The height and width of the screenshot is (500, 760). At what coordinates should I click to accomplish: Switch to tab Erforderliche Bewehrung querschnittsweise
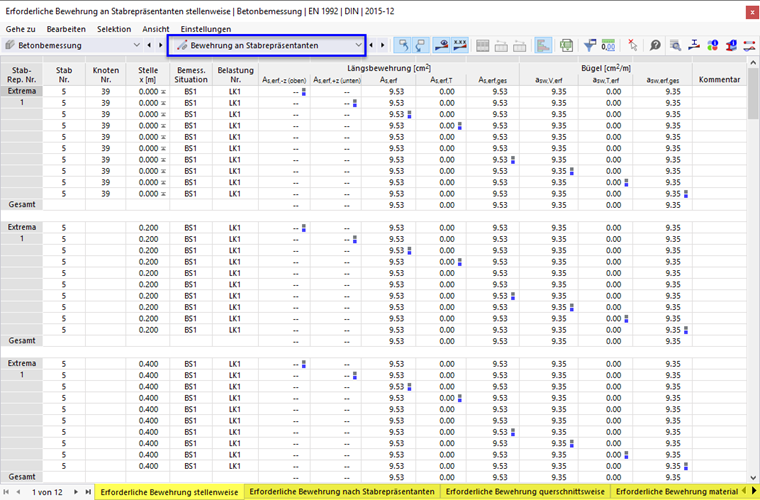(525, 492)
